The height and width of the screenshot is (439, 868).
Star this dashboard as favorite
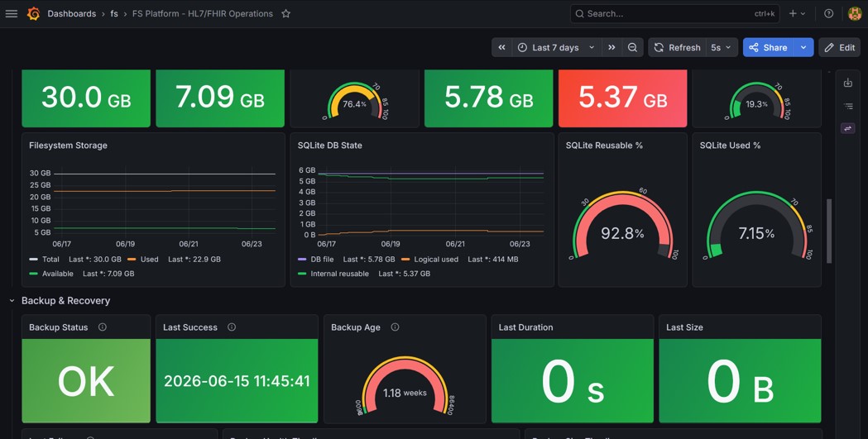tap(285, 14)
